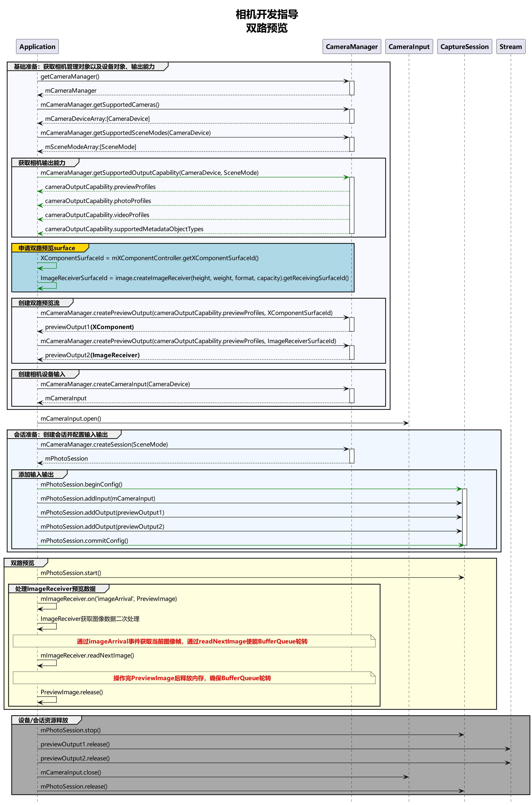Click the mPhotoSession.beginConfig() message
The width and height of the screenshot is (532, 805).
pos(81,484)
